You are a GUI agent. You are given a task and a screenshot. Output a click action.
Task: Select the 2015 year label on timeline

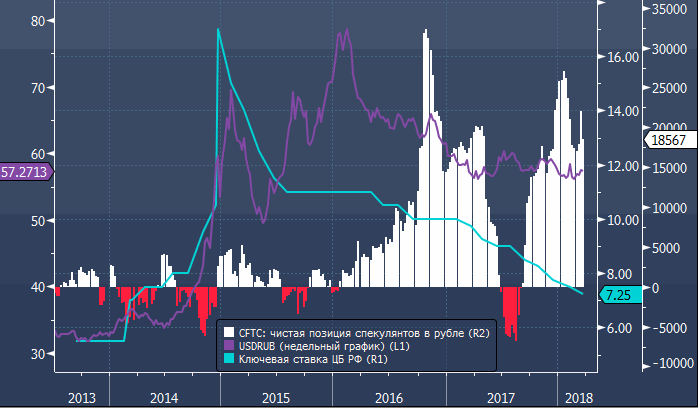coord(275,397)
